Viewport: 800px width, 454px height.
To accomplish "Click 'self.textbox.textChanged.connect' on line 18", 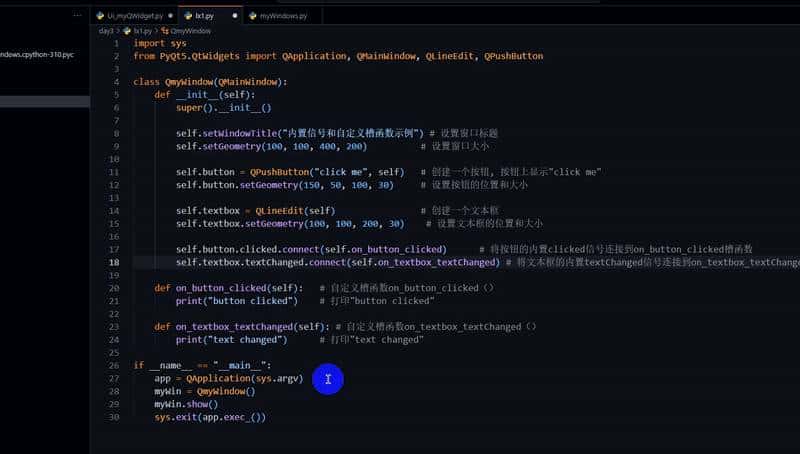I will click(261, 263).
